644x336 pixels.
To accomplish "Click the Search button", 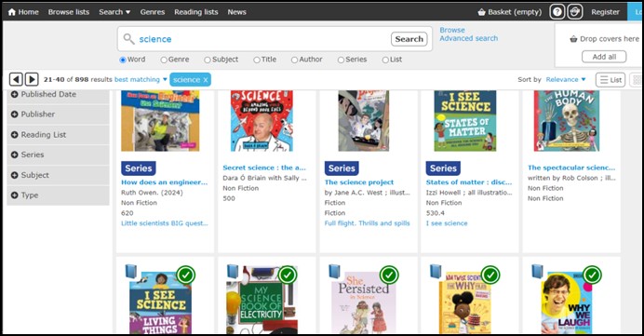I will 409,39.
